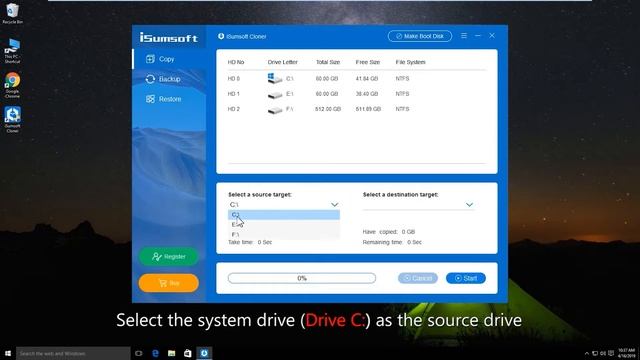640x360 pixels.
Task: Select the HD 2 row label
Action: (233, 109)
